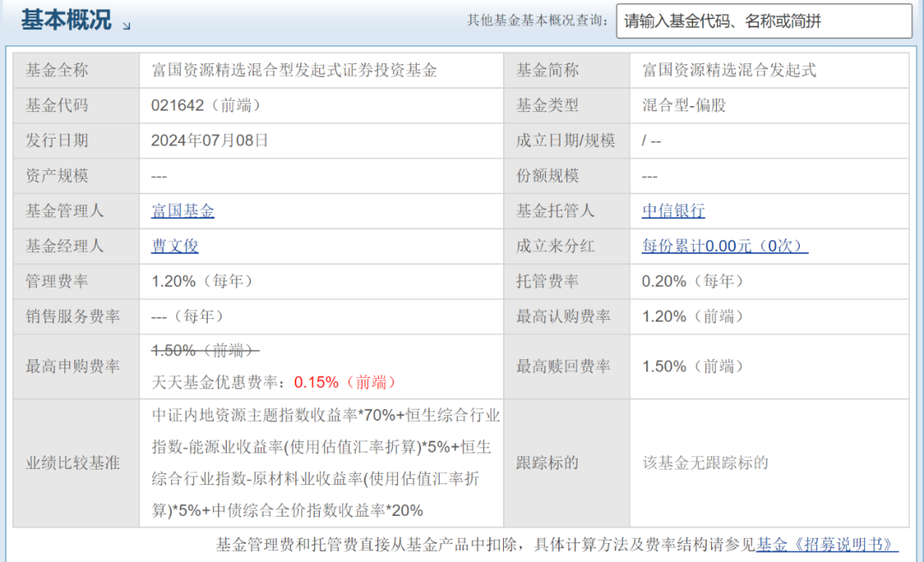Select the max redemption fee 1.50%（前端）
This screenshot has width=924, height=562.
pos(692,367)
